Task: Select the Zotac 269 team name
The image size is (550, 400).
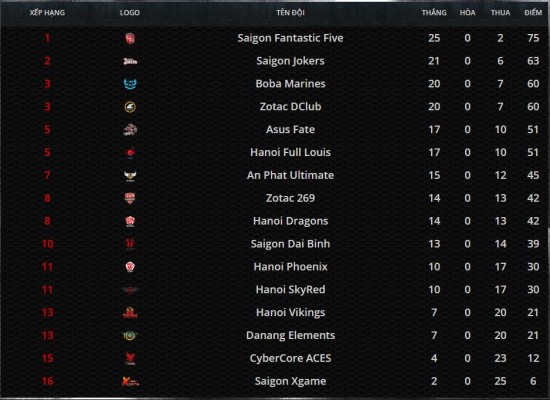Action: (x=290, y=198)
